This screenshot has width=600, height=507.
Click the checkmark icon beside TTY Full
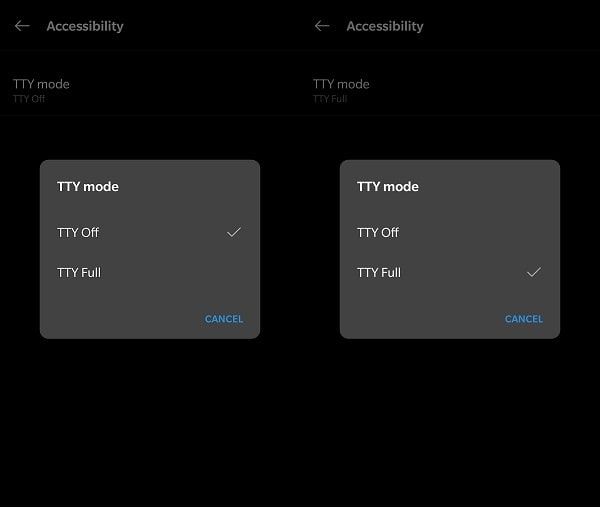point(534,272)
